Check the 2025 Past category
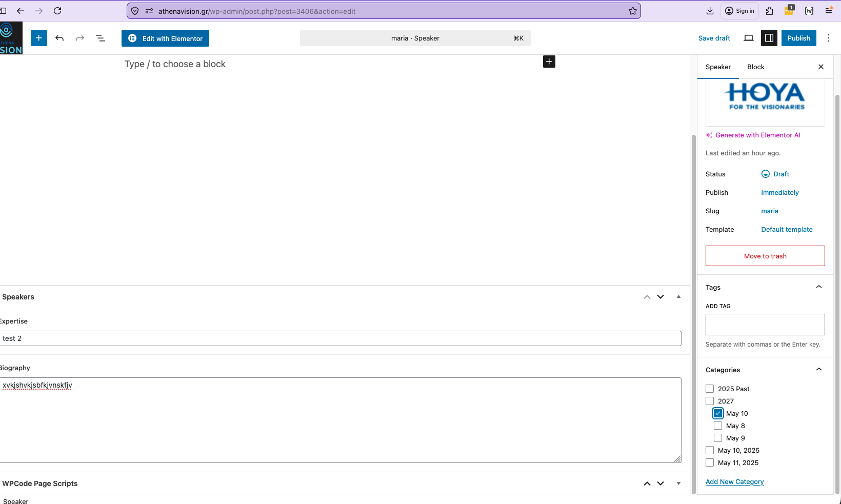This screenshot has height=504, width=841. (x=710, y=389)
